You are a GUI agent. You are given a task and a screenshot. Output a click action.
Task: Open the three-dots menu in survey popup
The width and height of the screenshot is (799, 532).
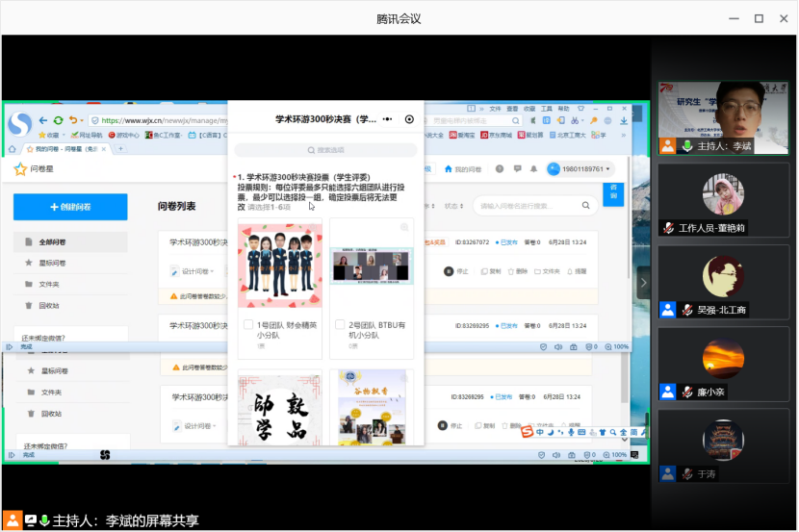pos(387,119)
